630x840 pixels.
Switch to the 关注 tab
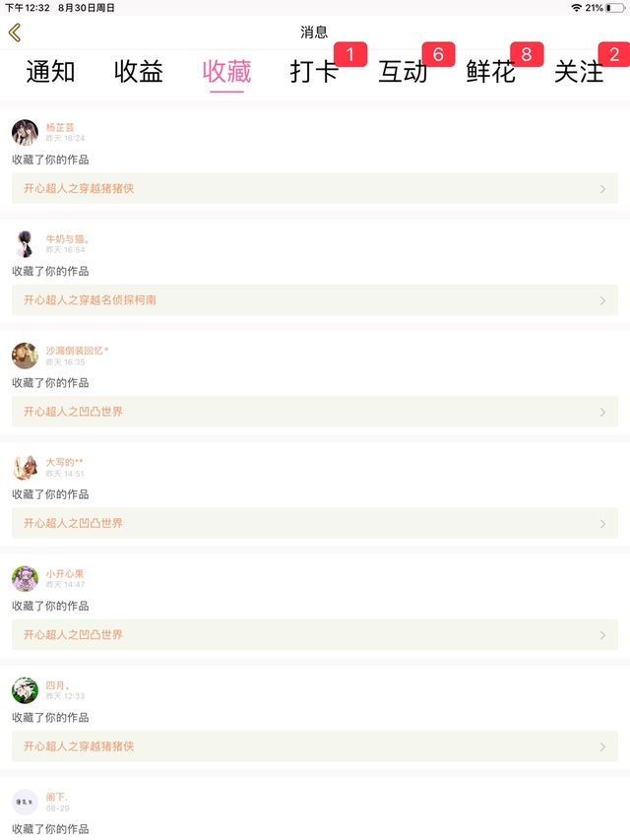(579, 71)
